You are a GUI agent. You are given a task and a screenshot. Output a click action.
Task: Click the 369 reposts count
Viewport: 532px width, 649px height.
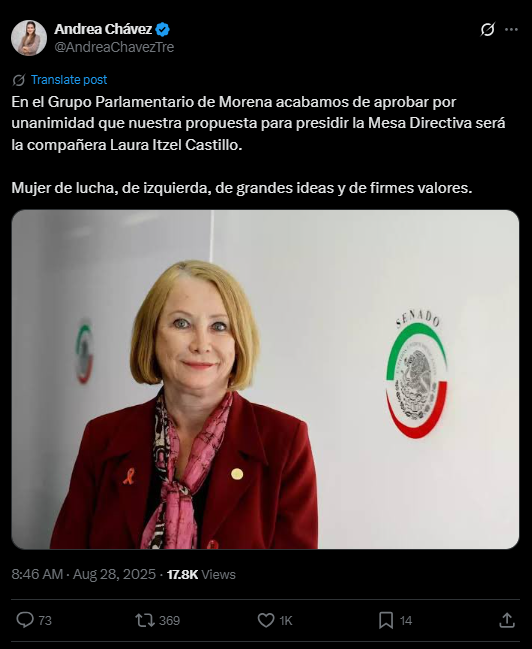(170, 620)
